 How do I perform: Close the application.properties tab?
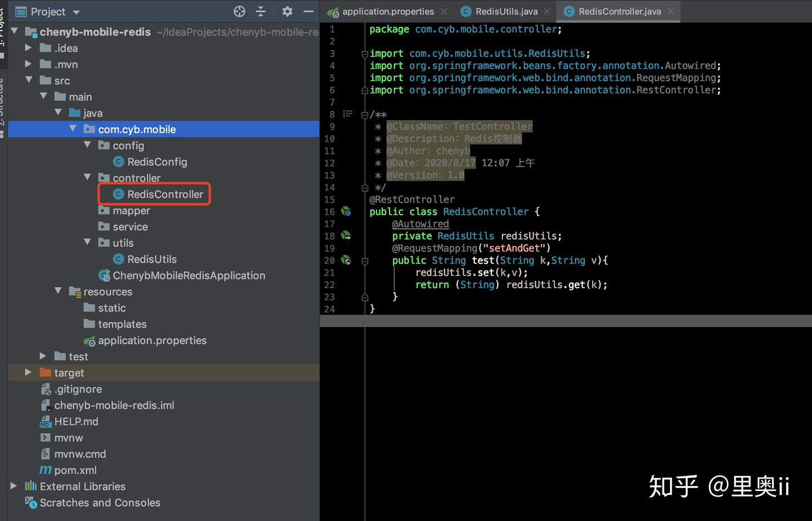(x=444, y=11)
